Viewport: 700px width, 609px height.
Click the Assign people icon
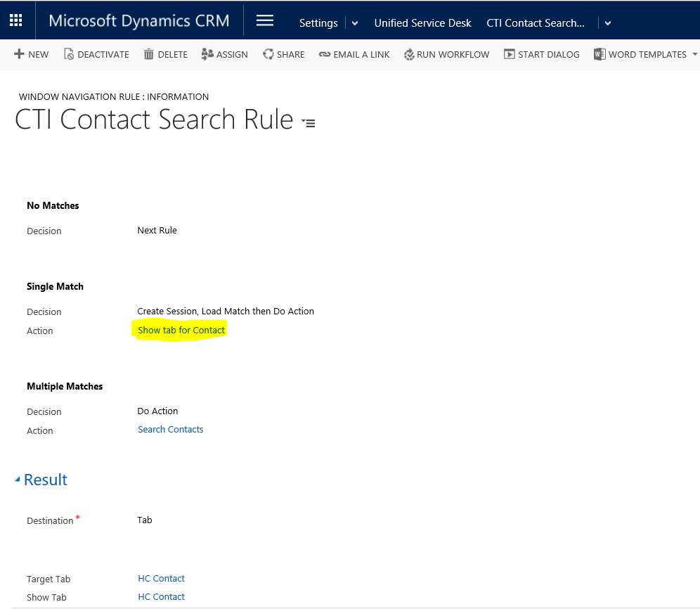click(x=207, y=54)
